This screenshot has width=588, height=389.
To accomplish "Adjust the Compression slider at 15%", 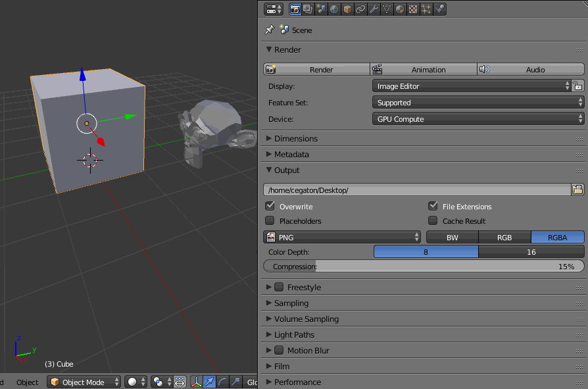I will (x=423, y=267).
